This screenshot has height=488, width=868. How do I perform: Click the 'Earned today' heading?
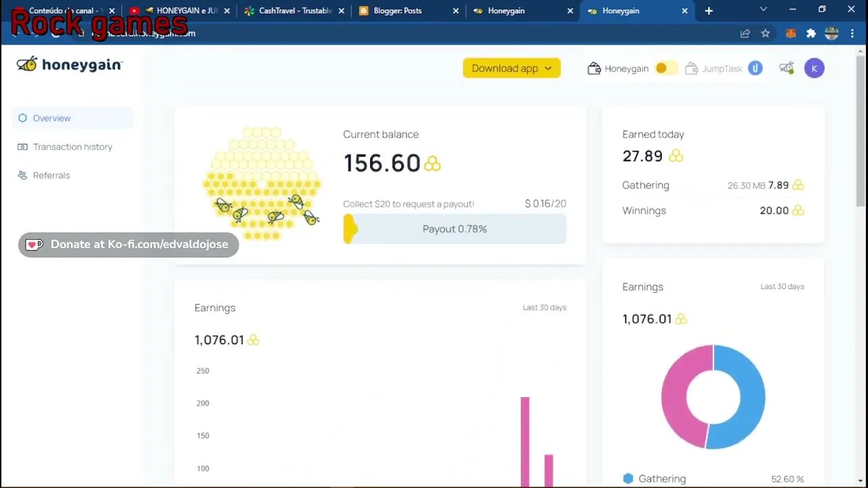pos(653,134)
